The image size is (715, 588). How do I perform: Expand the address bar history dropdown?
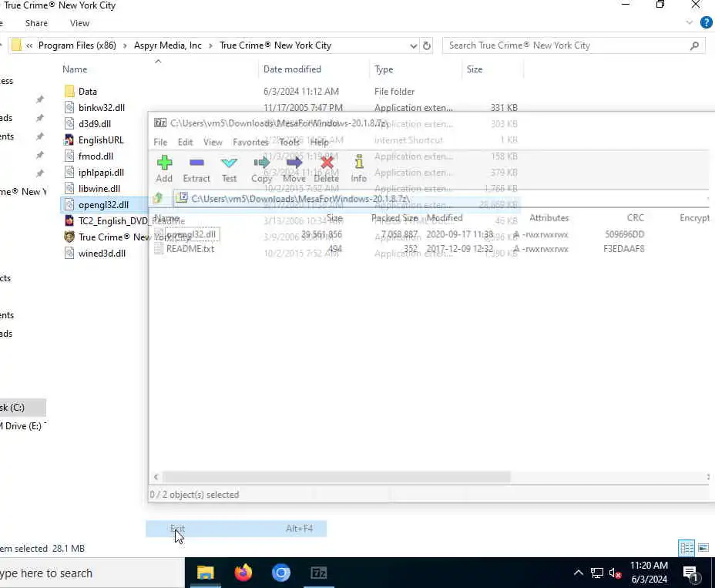[413, 45]
